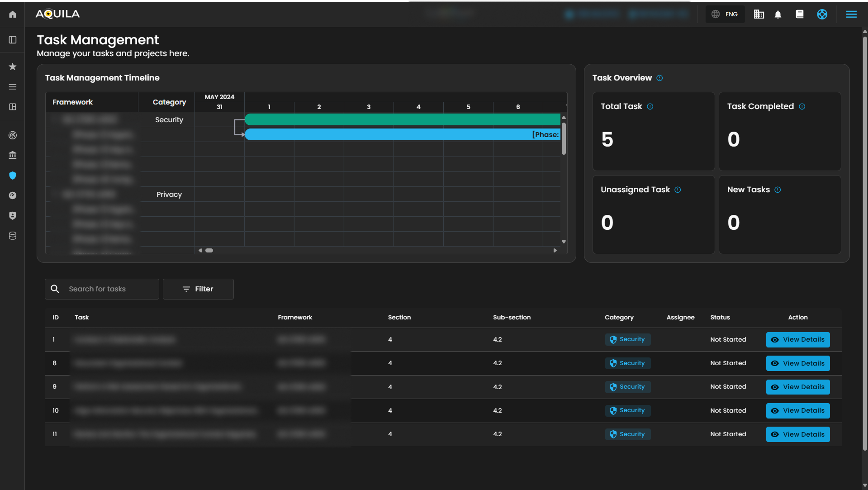This screenshot has height=490, width=868.
Task: Open the database icon in sidebar
Action: coord(13,236)
